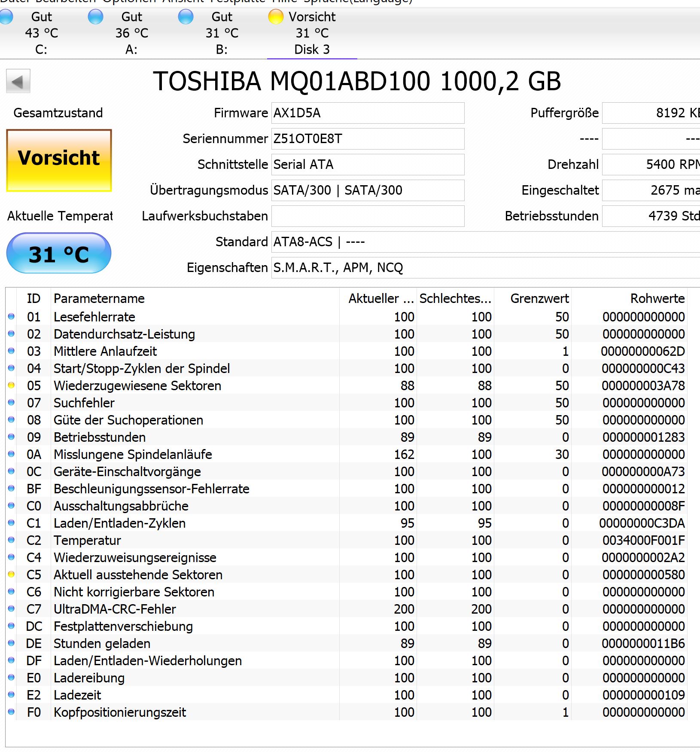Click the Seriennummer field Z51OT0E8T

(368, 139)
